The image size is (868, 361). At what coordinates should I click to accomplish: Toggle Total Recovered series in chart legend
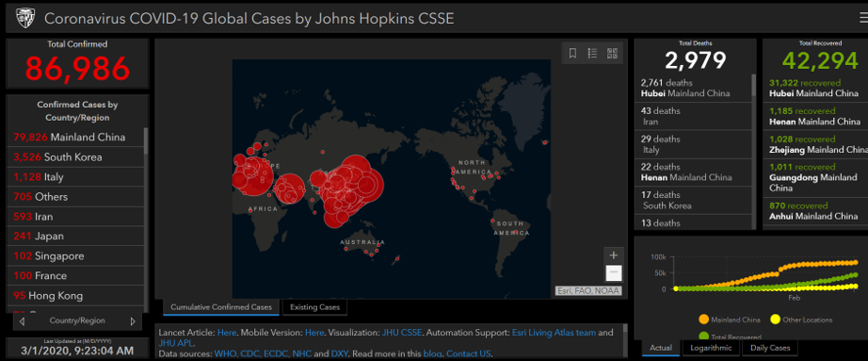[730, 336]
